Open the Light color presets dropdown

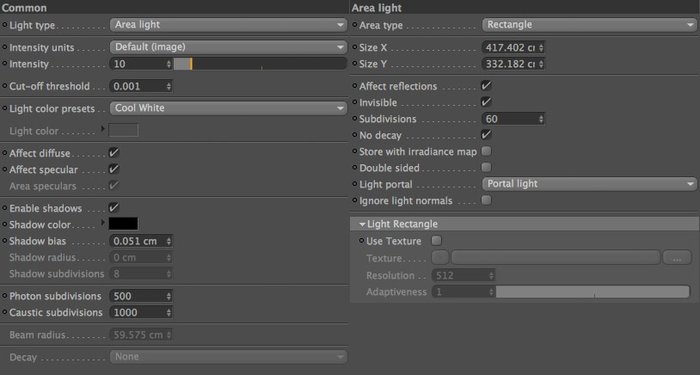228,108
